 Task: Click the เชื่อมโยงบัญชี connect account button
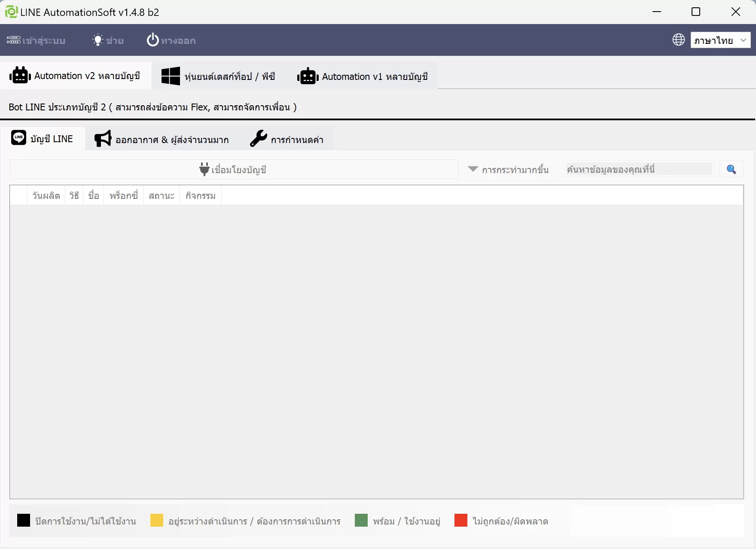(234, 169)
